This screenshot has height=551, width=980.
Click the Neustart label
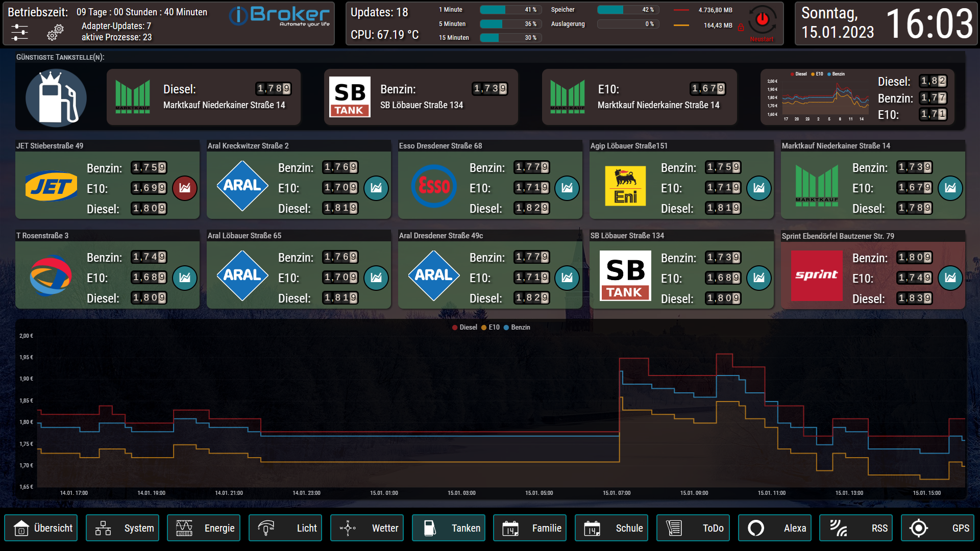point(762,39)
